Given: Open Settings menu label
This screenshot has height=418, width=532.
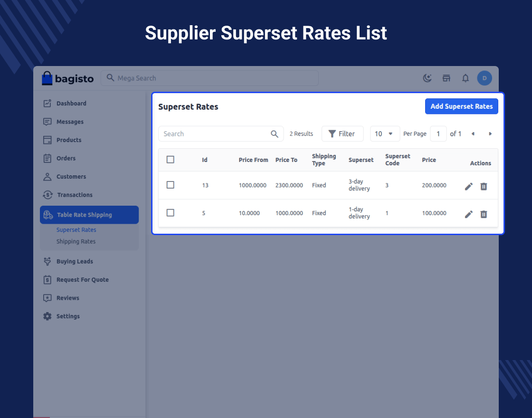Looking at the screenshot, I should pos(68,316).
